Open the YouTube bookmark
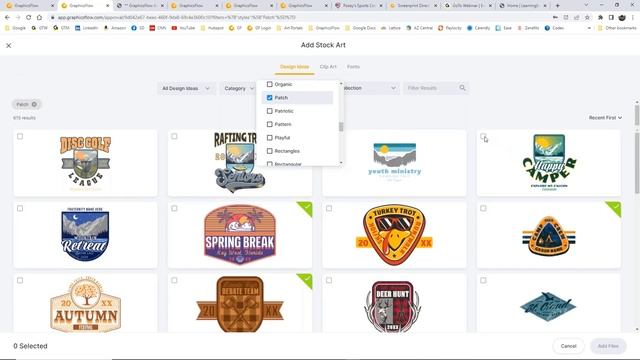The width and height of the screenshot is (640, 360). coord(183,28)
